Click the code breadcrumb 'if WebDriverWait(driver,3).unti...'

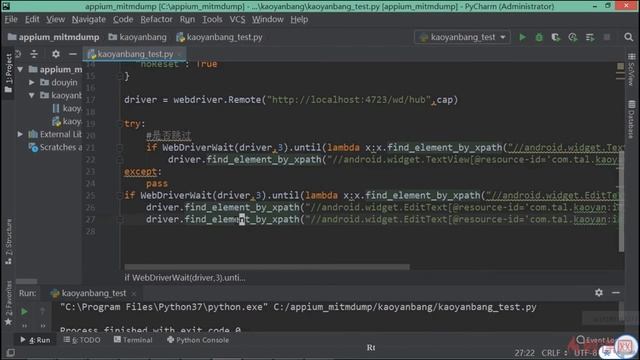tap(184, 278)
